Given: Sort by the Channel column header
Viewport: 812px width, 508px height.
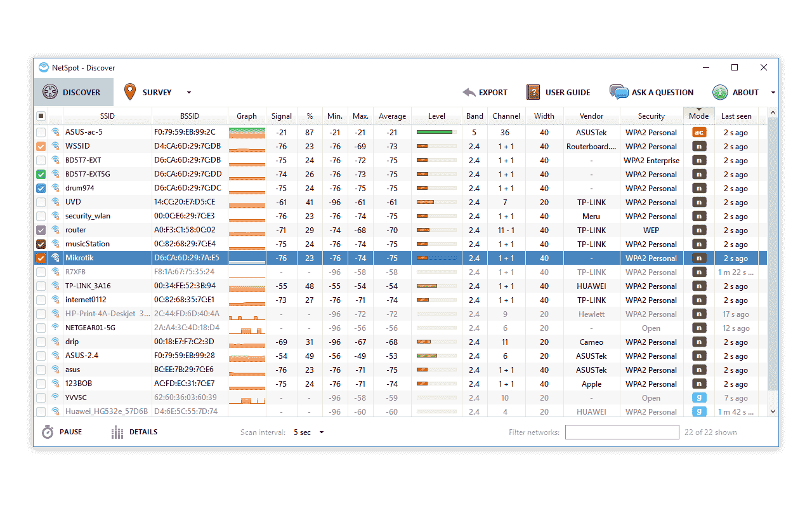Looking at the screenshot, I should [x=506, y=116].
